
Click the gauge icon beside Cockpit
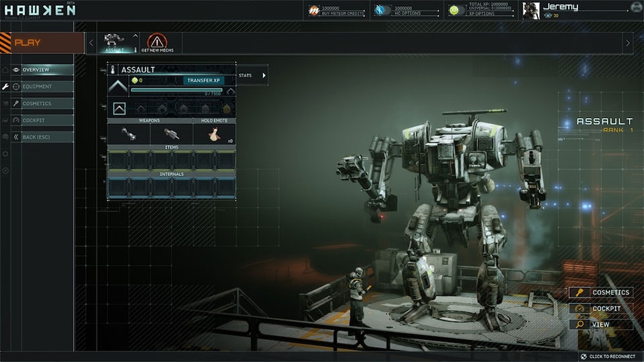click(16, 120)
